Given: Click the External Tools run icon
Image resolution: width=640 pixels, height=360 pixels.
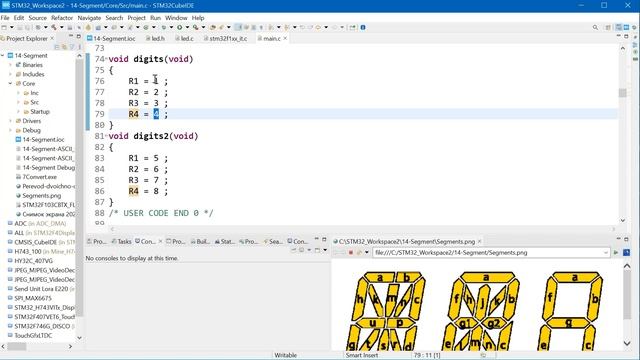Looking at the screenshot, I should click(x=195, y=27).
